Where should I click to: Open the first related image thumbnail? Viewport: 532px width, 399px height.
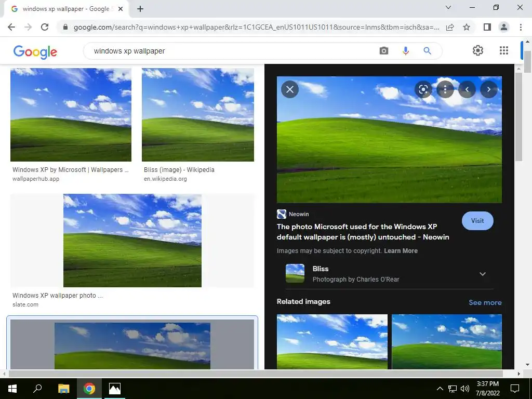point(332,342)
